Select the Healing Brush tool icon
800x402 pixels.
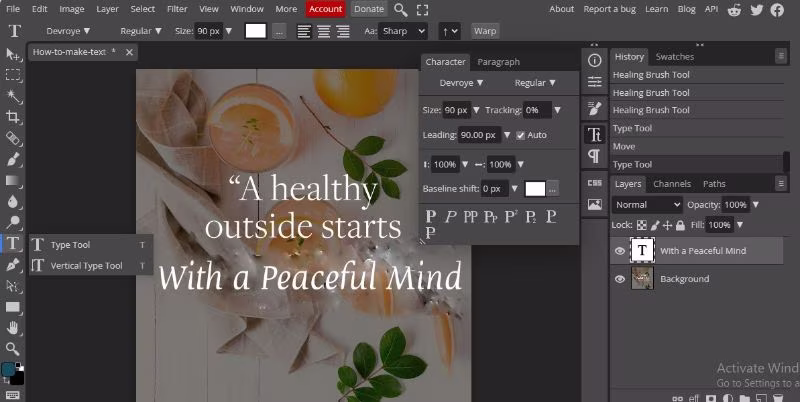[x=13, y=138]
